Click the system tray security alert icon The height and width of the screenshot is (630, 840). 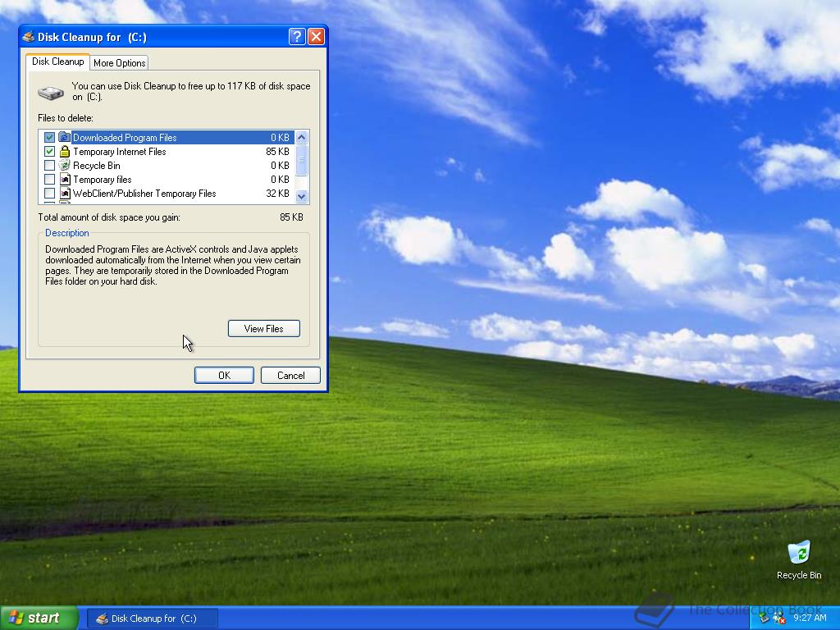778,619
